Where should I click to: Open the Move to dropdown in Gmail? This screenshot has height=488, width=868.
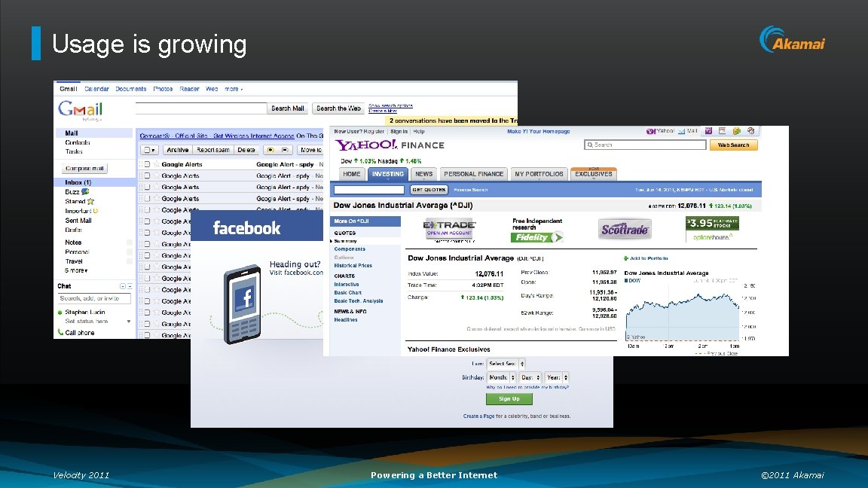(x=311, y=150)
